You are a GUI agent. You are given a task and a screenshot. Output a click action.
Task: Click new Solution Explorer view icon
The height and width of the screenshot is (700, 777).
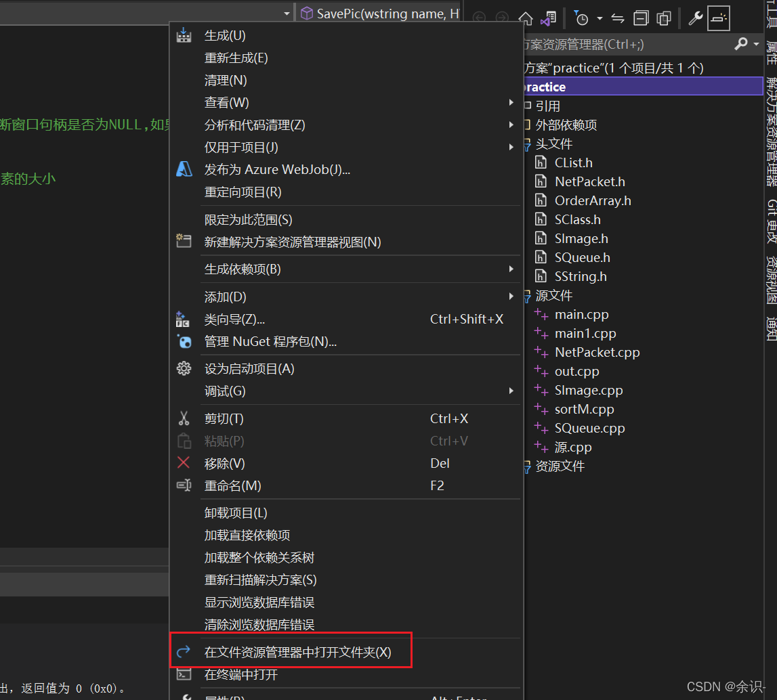tap(184, 241)
